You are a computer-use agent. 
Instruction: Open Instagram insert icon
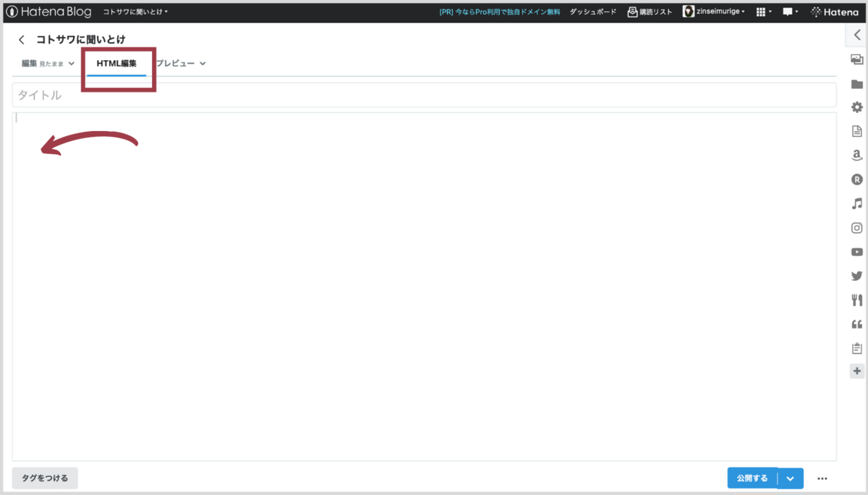(x=856, y=227)
